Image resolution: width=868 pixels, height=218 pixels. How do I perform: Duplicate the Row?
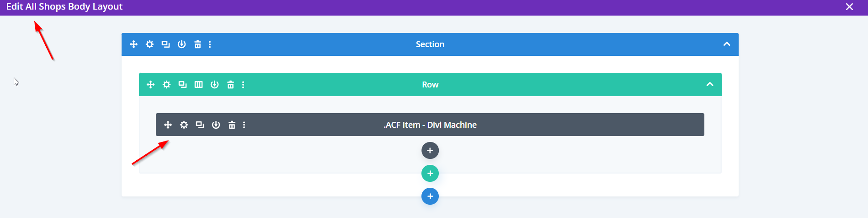(x=182, y=85)
